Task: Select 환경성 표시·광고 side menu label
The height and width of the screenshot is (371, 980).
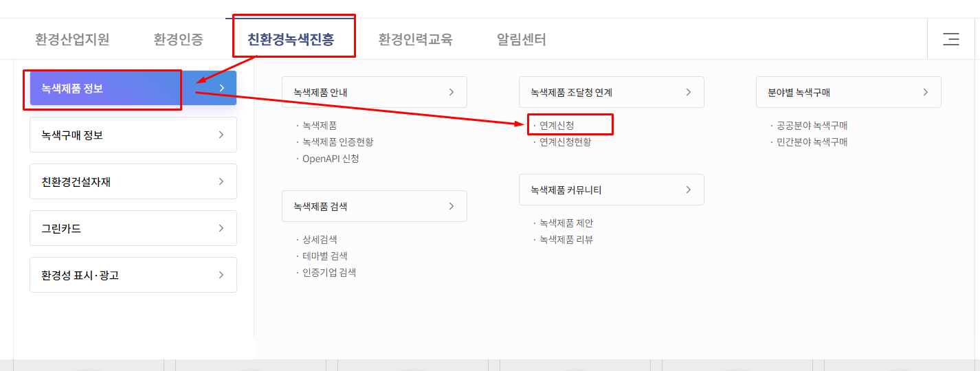Action: click(x=80, y=275)
